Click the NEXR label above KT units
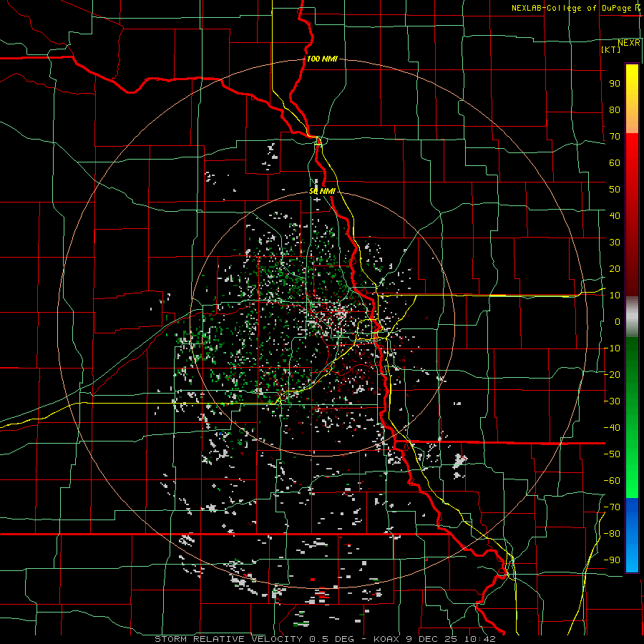The height and width of the screenshot is (644, 644). click(629, 43)
